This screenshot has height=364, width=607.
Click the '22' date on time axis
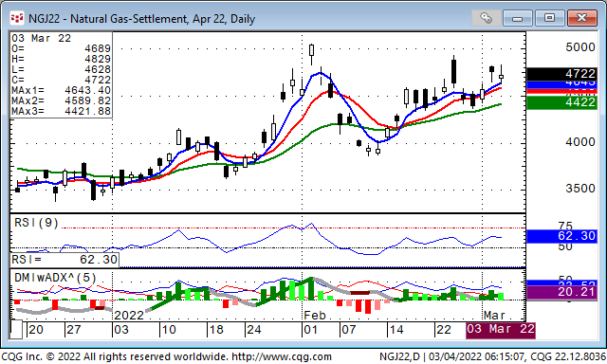(x=443, y=330)
